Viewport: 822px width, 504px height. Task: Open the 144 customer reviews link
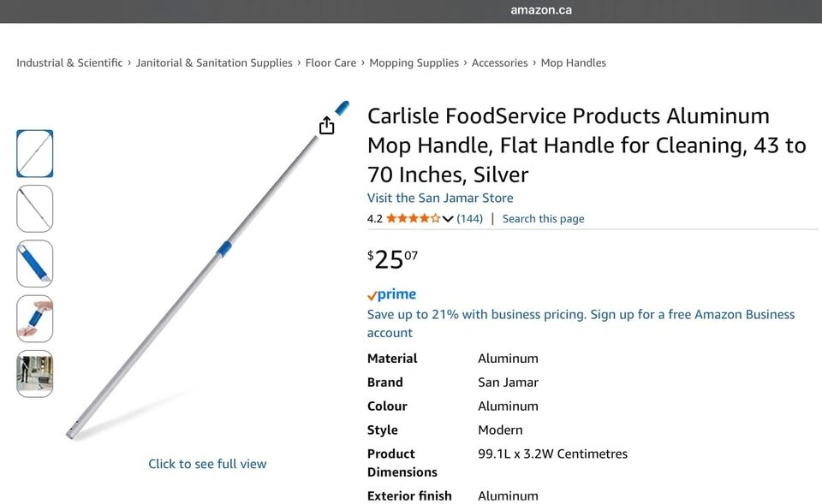tap(469, 218)
